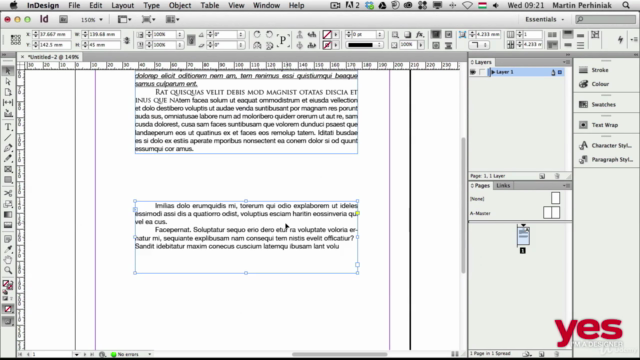The height and width of the screenshot is (360, 640).
Task: Open the Colour panel
Action: (x=600, y=84)
